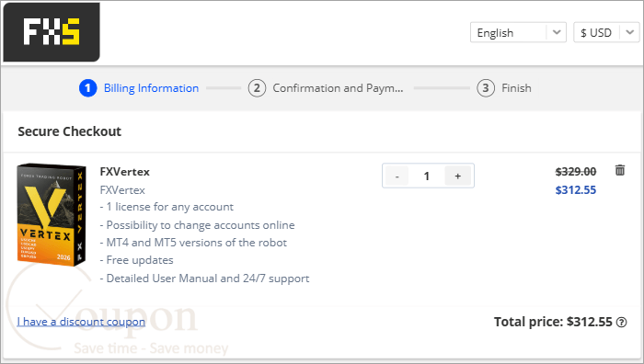Click the bold FXVertex product title
Screen dimensions: 644x364
coord(125,172)
